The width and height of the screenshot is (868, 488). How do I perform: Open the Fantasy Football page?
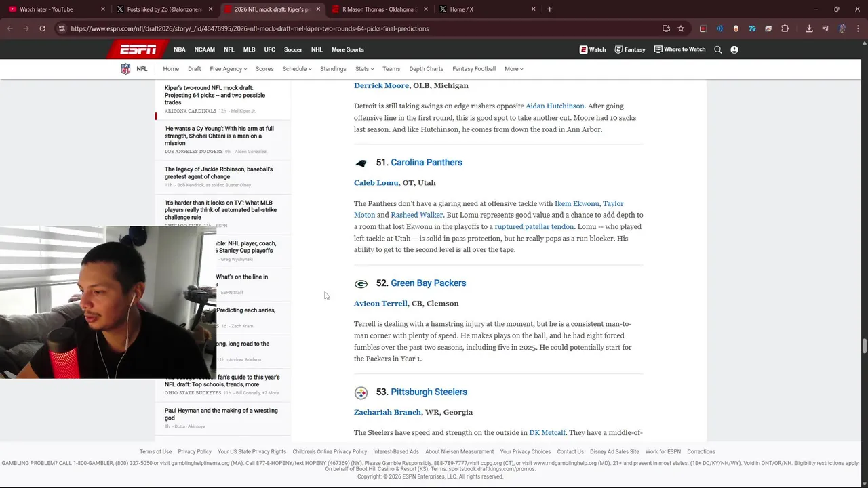[x=474, y=69]
